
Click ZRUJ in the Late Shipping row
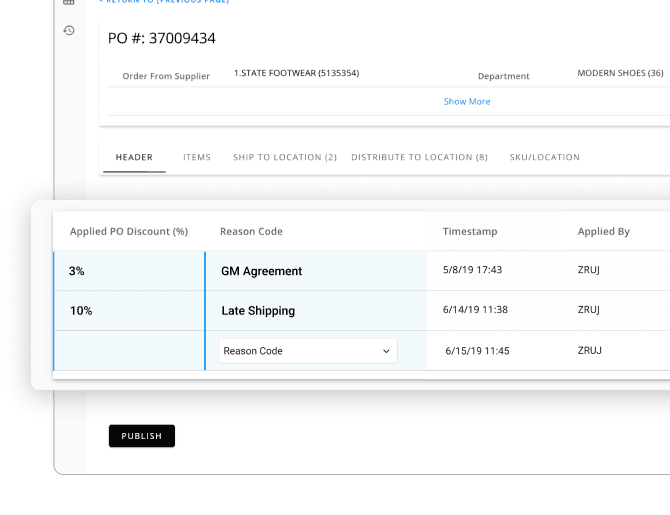click(x=589, y=309)
